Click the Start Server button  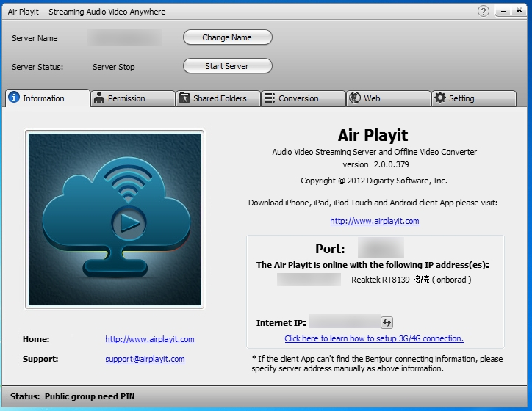(x=227, y=66)
